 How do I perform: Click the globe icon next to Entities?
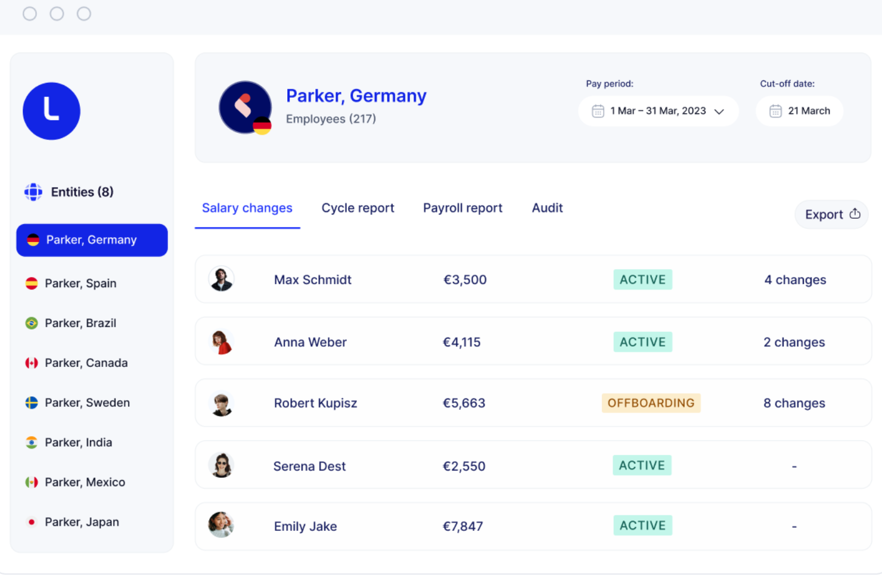click(x=33, y=192)
